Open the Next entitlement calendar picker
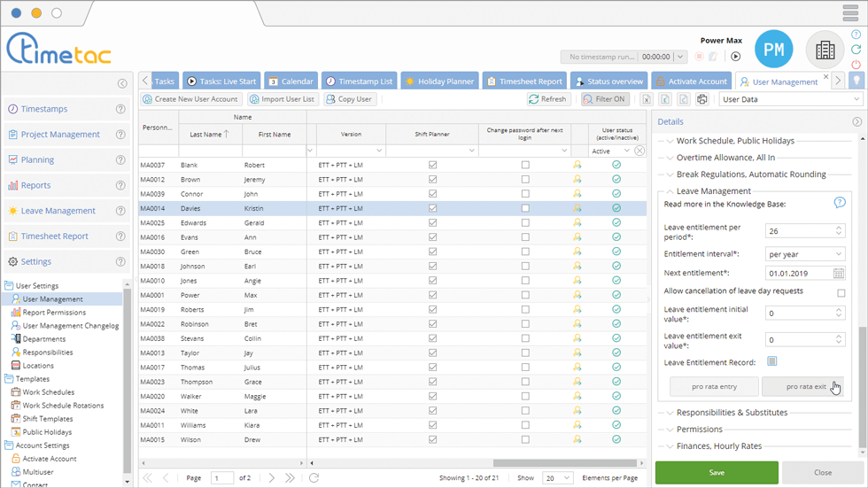 point(839,274)
